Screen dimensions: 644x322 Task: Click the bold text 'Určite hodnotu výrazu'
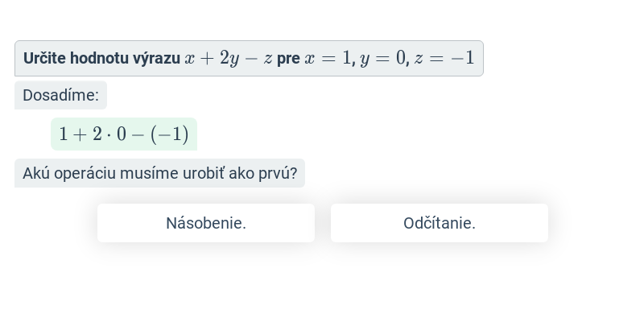coord(101,58)
